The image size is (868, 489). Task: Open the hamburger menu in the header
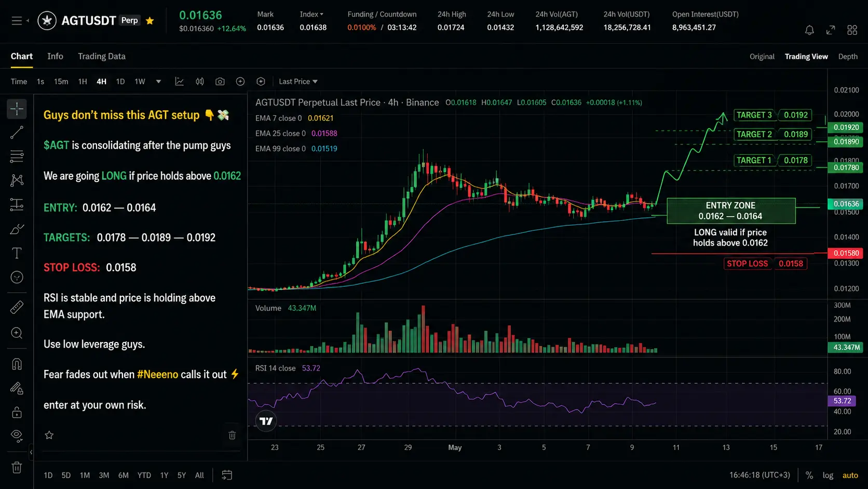click(17, 21)
